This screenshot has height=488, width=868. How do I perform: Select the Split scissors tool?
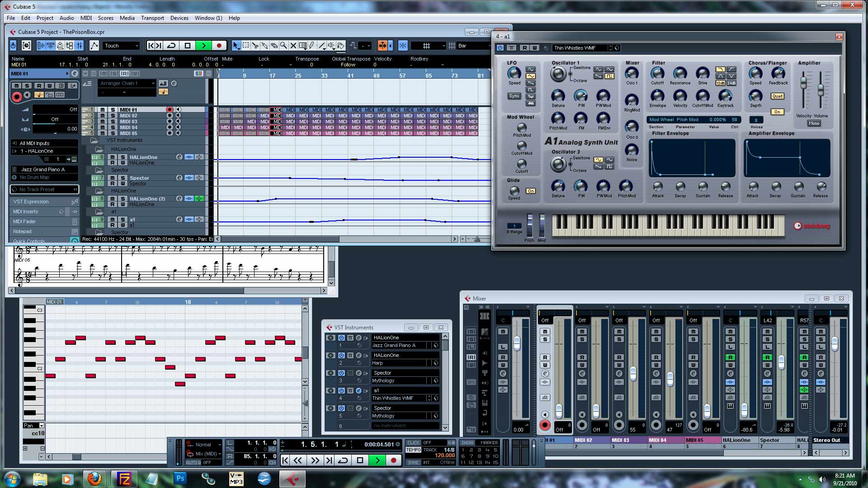[255, 46]
